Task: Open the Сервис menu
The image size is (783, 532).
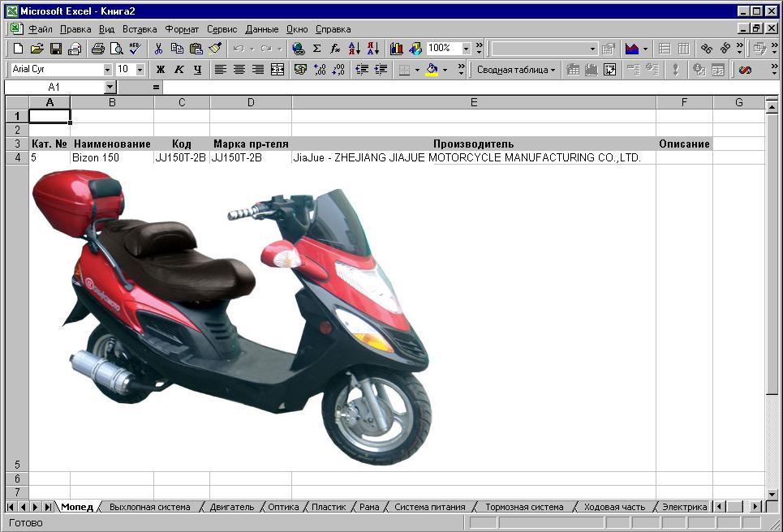Action: [222, 29]
